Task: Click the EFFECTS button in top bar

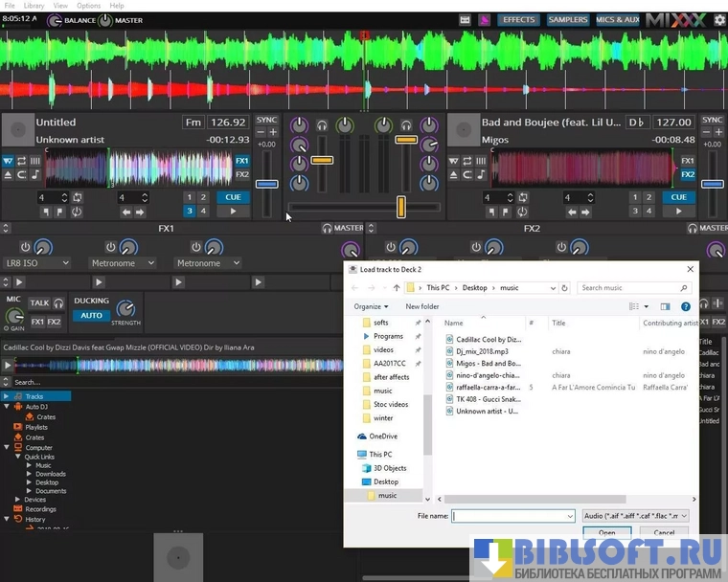Action: coord(519,19)
